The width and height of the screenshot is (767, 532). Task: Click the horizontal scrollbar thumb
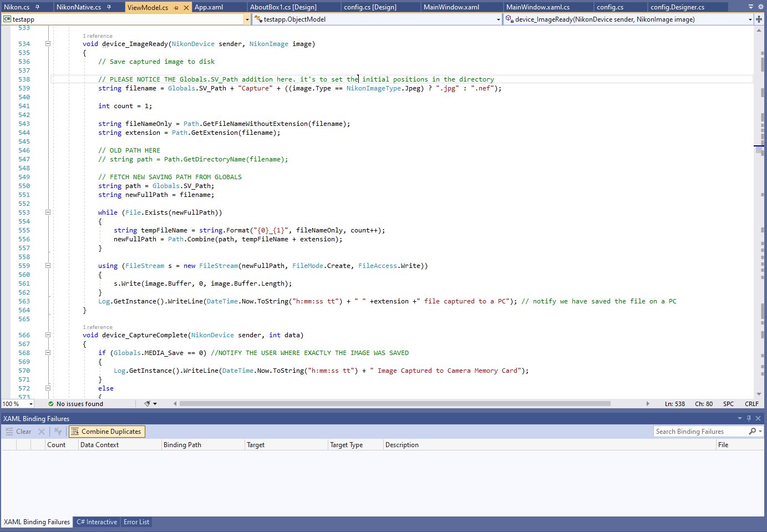(395, 404)
